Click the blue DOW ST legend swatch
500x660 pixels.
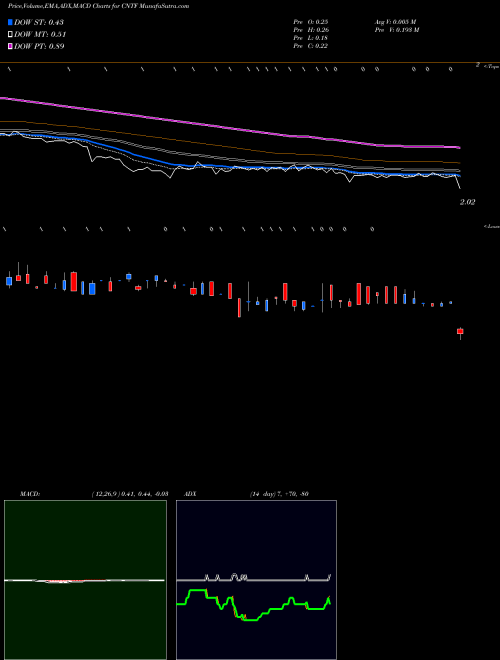(x=10, y=22)
